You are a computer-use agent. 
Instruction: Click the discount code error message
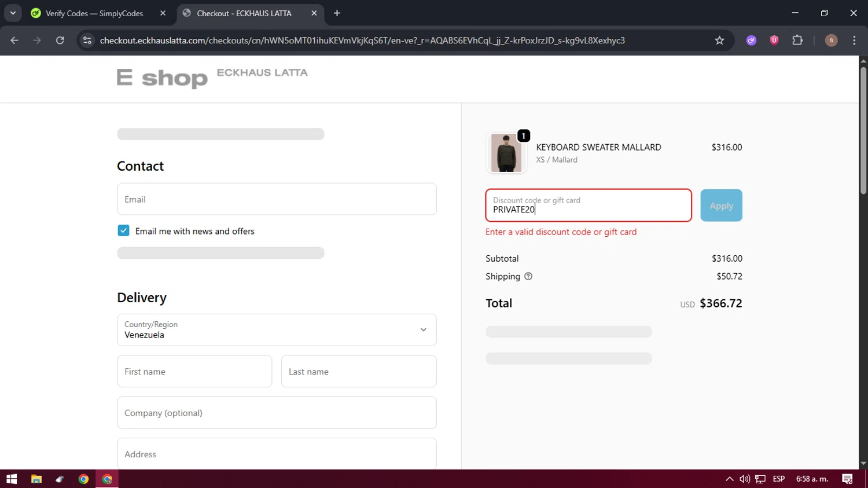click(561, 232)
